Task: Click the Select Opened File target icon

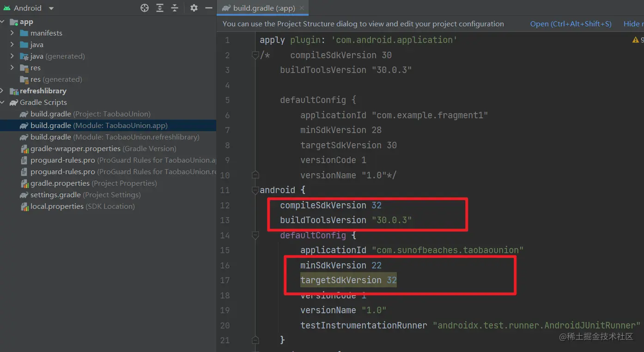Action: tap(145, 8)
